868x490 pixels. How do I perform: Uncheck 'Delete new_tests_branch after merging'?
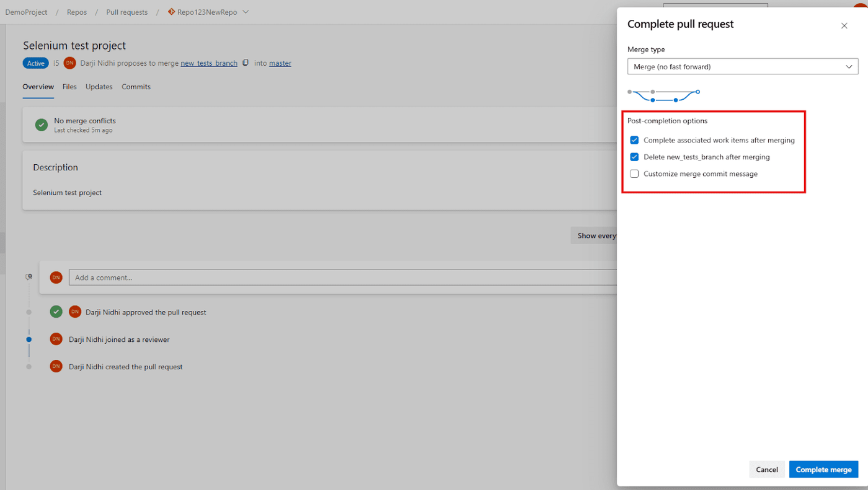[634, 157]
